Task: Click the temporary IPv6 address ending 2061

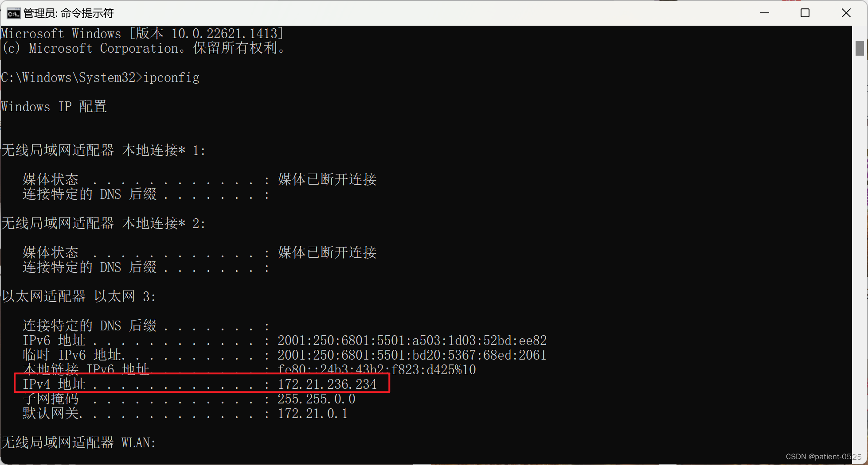Action: click(x=412, y=355)
